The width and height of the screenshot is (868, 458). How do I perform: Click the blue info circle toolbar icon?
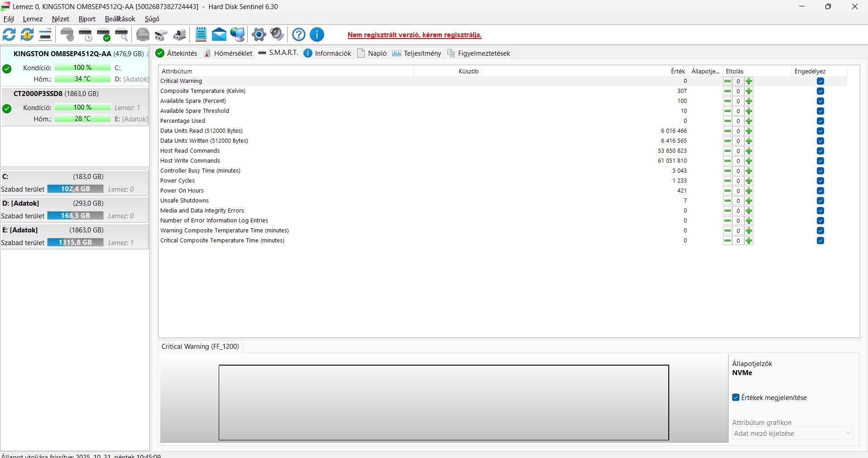coord(317,34)
